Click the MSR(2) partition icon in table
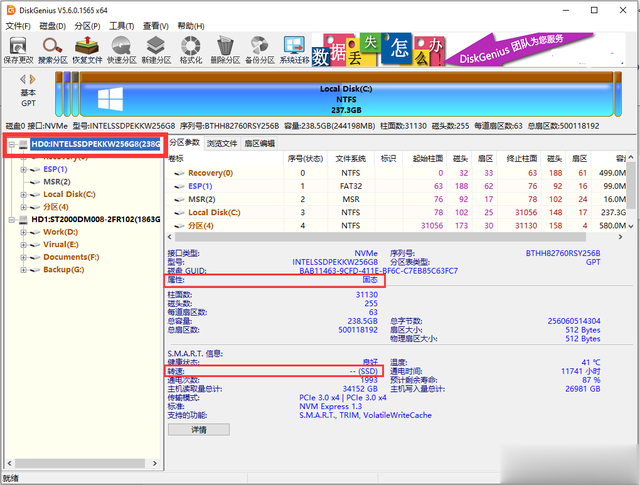The image size is (640, 485). (x=179, y=199)
